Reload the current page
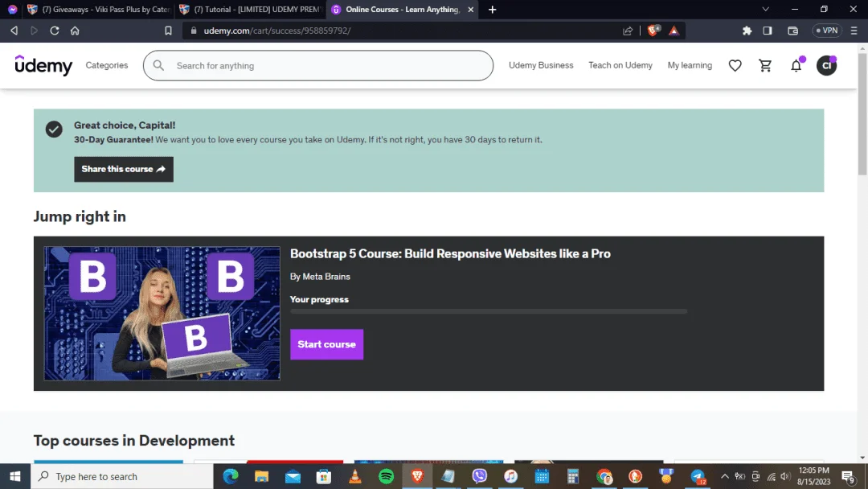 click(55, 31)
